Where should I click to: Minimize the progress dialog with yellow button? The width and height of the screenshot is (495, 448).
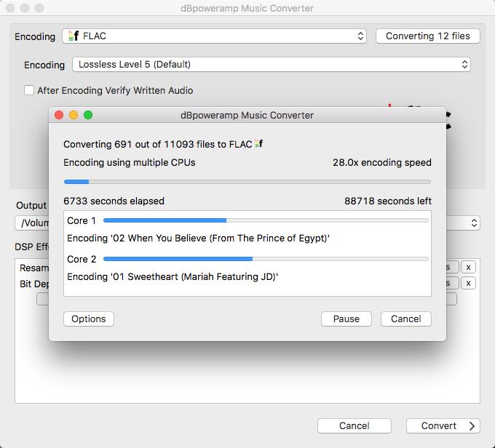point(74,115)
